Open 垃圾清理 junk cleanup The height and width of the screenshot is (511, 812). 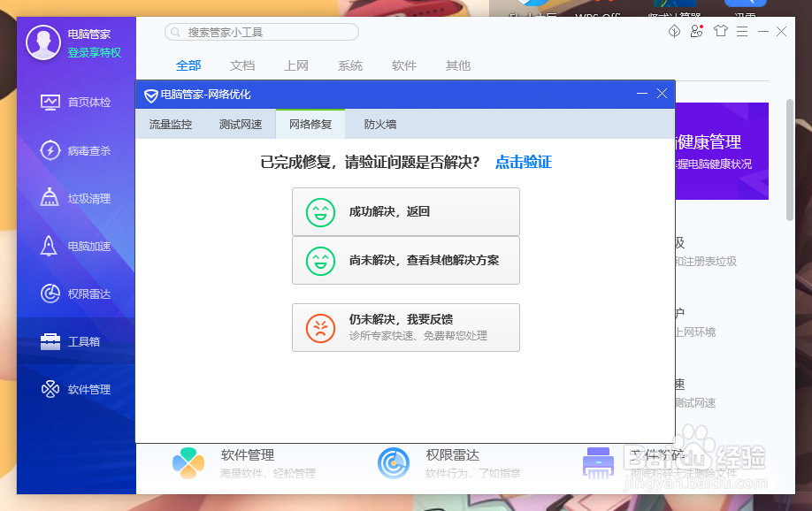point(76,198)
